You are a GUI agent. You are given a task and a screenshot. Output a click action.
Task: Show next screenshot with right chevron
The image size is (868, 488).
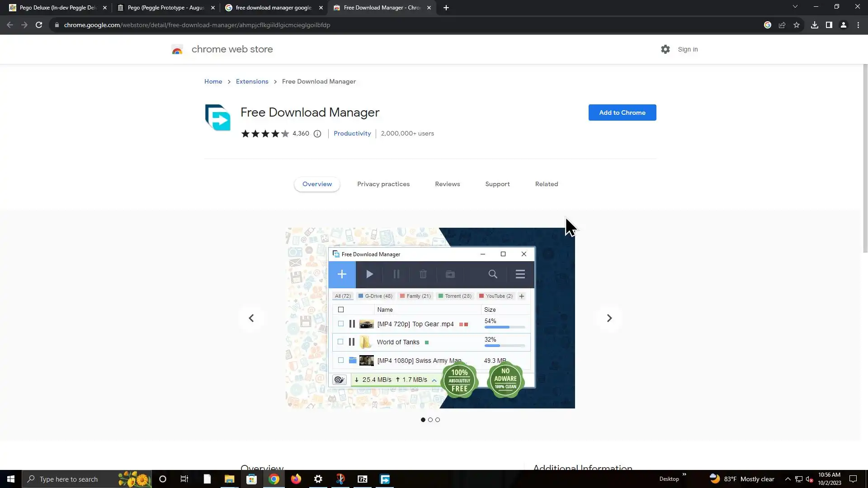[x=609, y=318]
